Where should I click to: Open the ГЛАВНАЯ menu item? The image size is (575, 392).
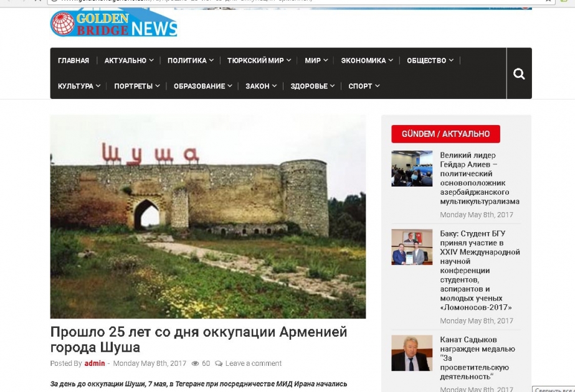pyautogui.click(x=74, y=60)
